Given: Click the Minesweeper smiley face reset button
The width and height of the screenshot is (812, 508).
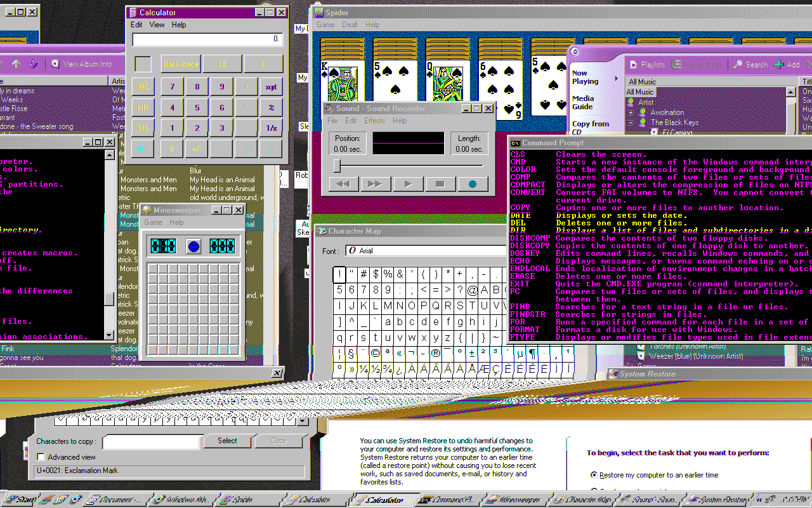Looking at the screenshot, I should click(x=193, y=246).
